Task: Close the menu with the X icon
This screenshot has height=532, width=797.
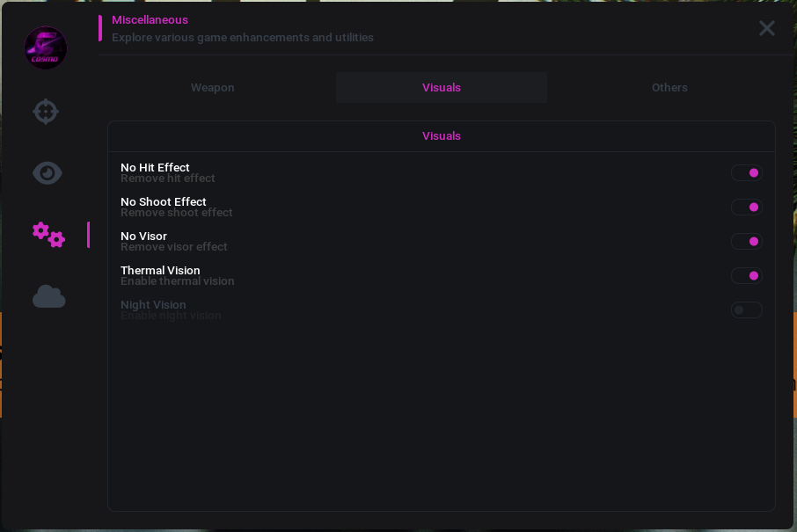Action: click(x=766, y=28)
